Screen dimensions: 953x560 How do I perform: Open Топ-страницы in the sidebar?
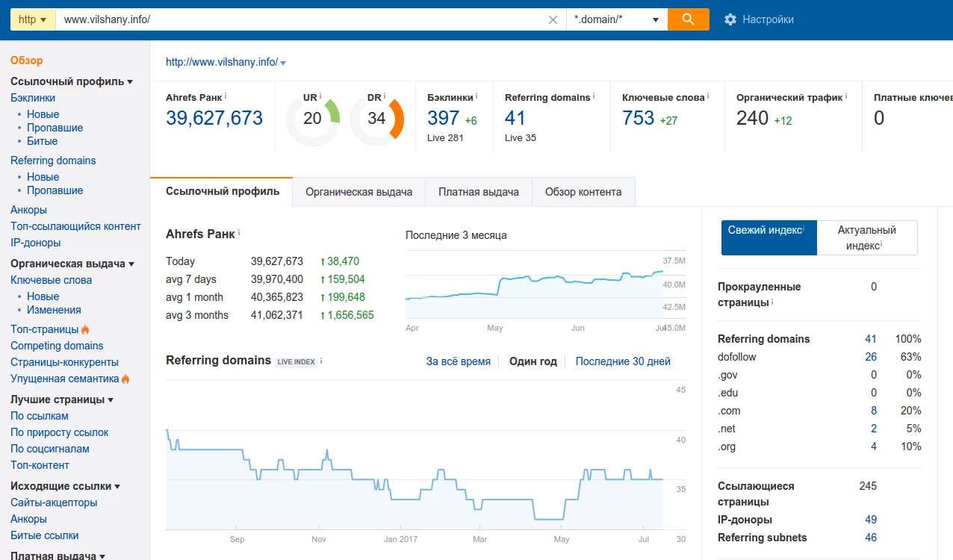tap(44, 329)
